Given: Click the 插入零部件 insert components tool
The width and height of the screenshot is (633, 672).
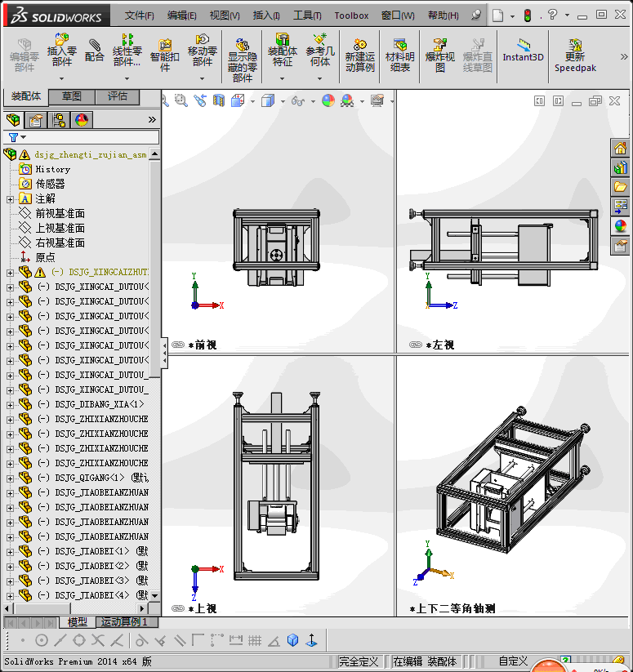Looking at the screenshot, I should pyautogui.click(x=62, y=51).
